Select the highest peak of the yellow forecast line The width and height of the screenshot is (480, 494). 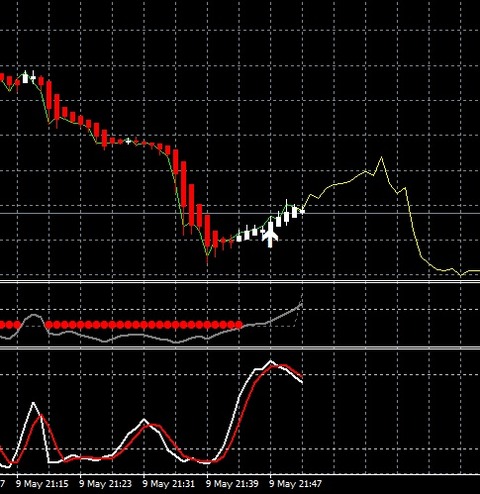pyautogui.click(x=382, y=158)
